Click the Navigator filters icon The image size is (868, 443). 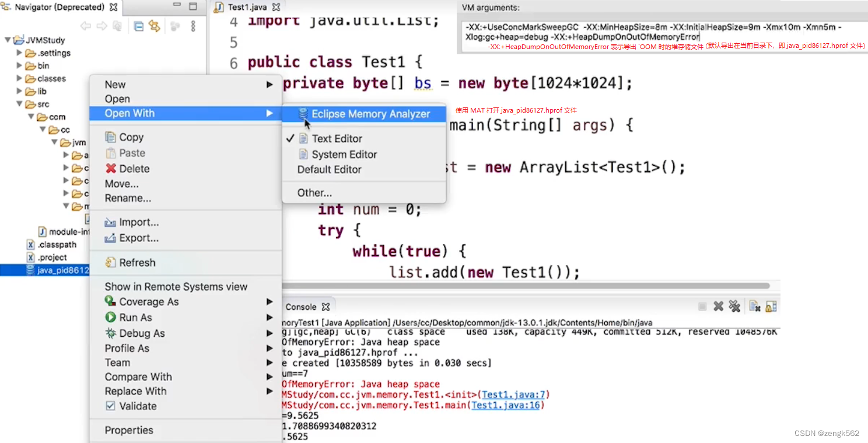coord(174,26)
